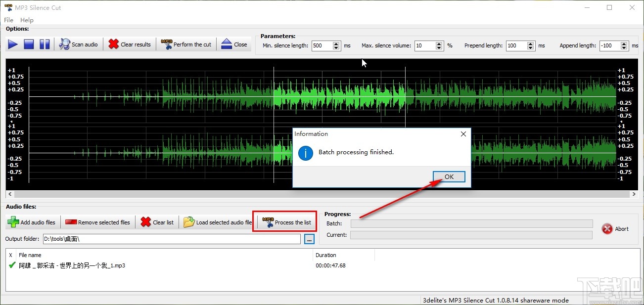Viewport: 644px width, 305px height.
Task: Click Clear results button
Action: coord(130,44)
